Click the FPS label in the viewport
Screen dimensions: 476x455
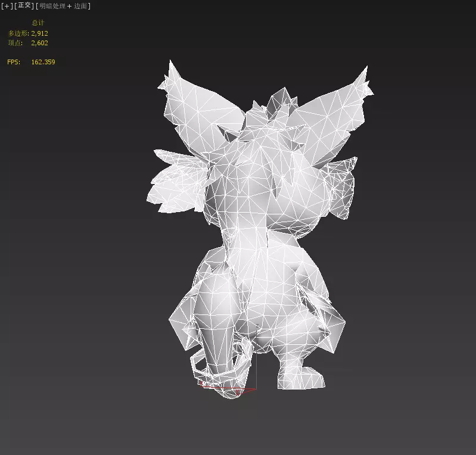point(14,62)
